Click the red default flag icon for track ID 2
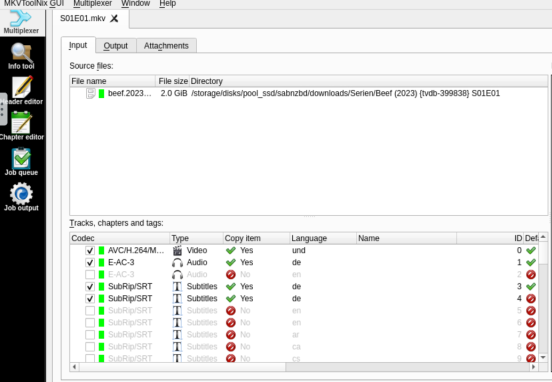 [531, 274]
